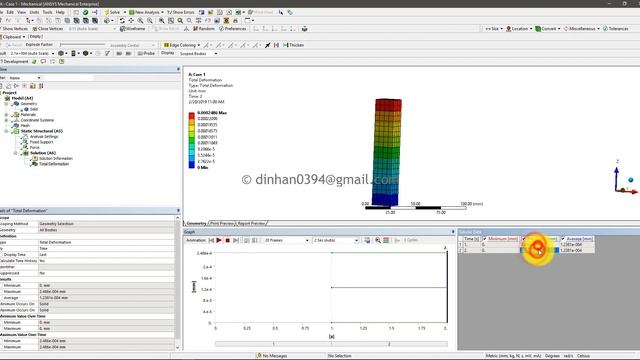Click the red legend color swatch
The height and width of the screenshot is (360, 640).
coord(191,116)
